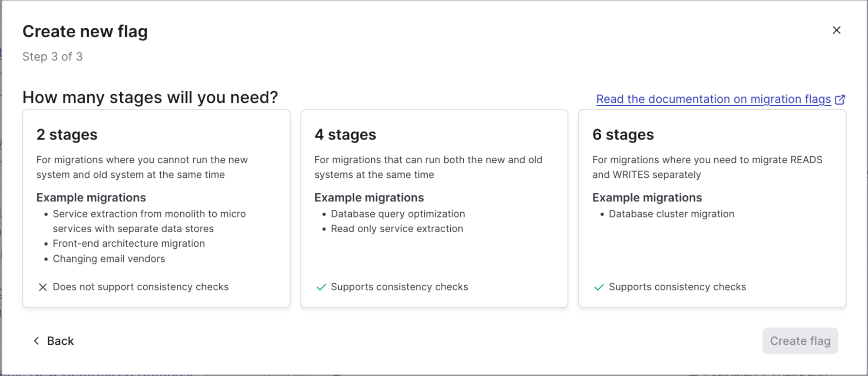Click the 'Step 3 of 3' indicator
The height and width of the screenshot is (376, 868).
[x=53, y=57]
